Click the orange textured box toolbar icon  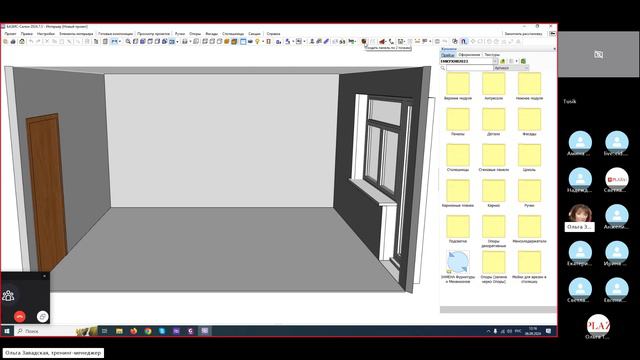[x=234, y=42]
